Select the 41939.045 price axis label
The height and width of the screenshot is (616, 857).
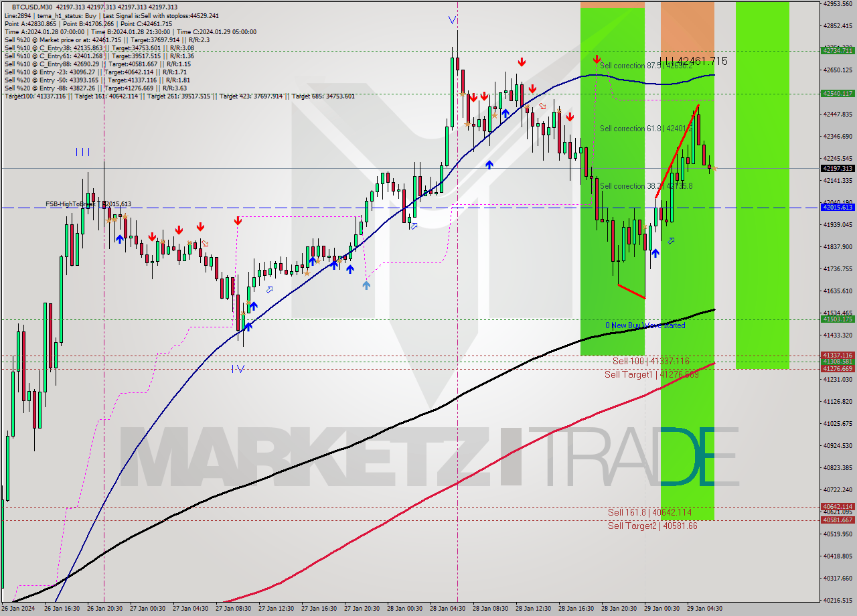(x=837, y=225)
